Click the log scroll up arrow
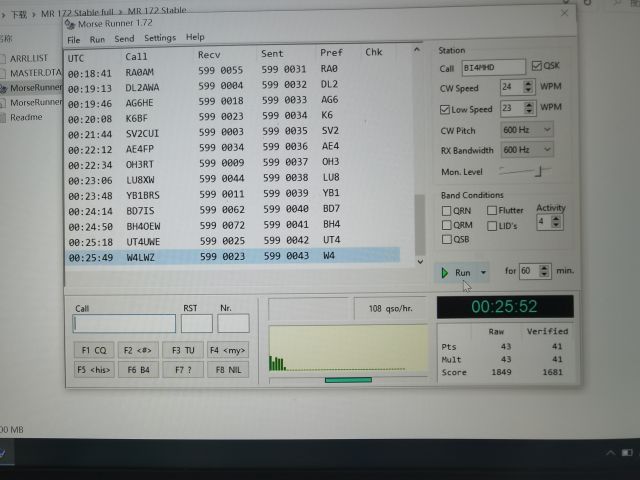 pyautogui.click(x=417, y=49)
